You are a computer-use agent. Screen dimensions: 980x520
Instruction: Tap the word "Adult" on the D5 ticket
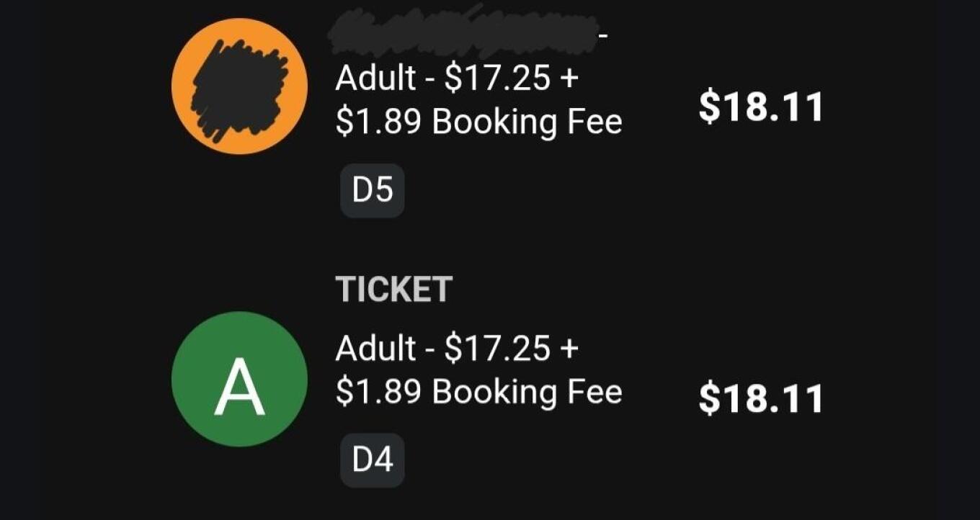(x=375, y=79)
